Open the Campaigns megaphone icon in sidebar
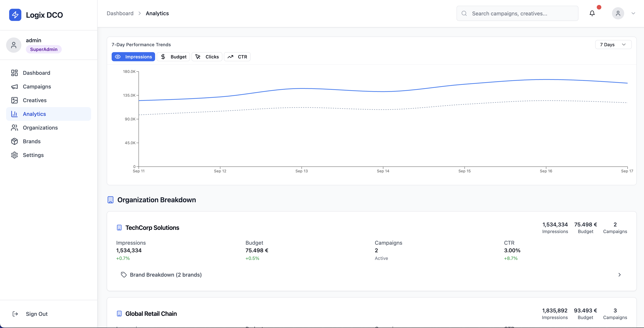Viewport: 644px width, 328px height. pos(14,87)
